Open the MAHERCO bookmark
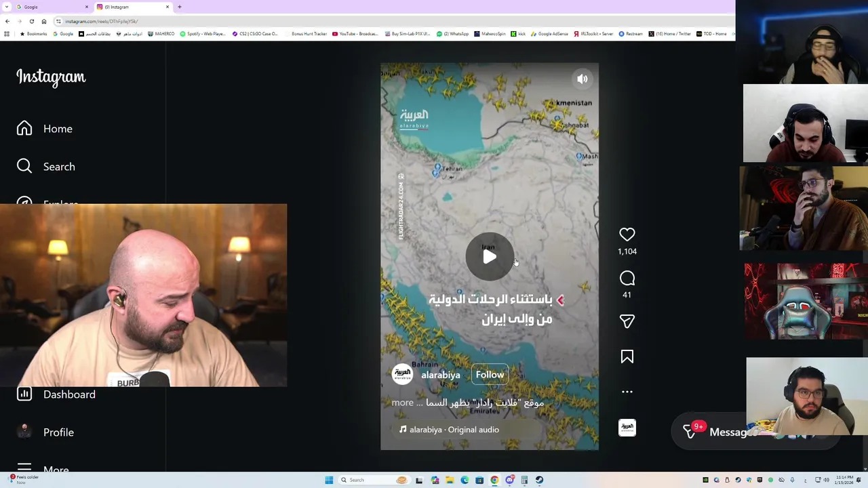The width and height of the screenshot is (868, 488). point(161,34)
